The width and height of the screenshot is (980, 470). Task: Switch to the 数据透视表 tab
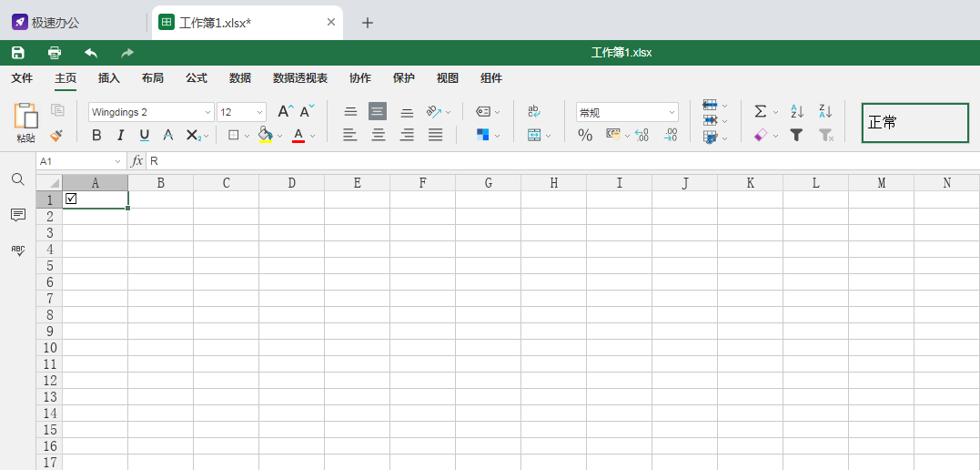point(300,78)
